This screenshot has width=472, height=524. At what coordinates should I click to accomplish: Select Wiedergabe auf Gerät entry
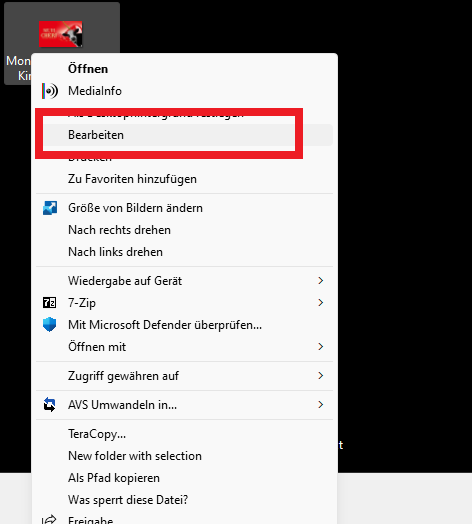click(125, 281)
